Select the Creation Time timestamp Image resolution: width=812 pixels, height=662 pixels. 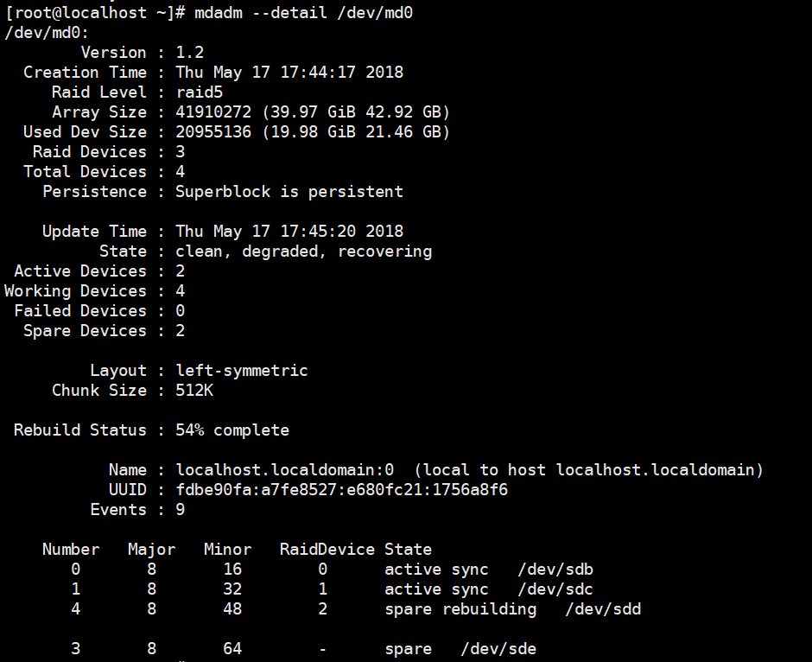[289, 72]
